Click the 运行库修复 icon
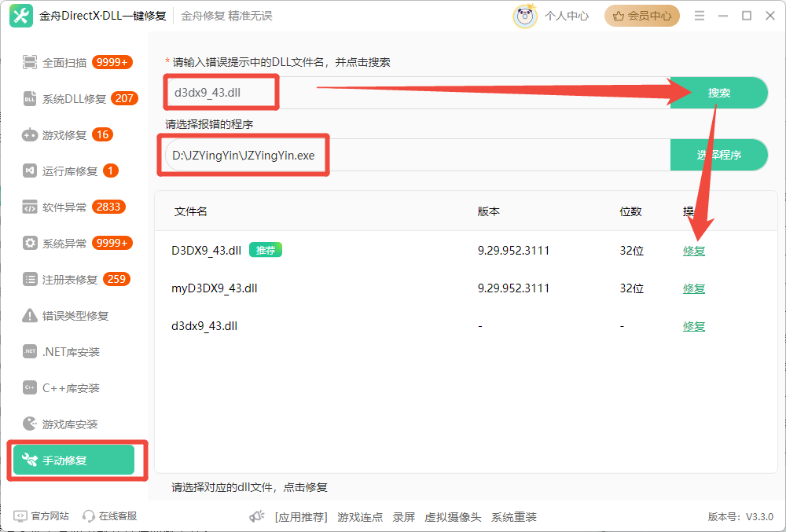 point(30,171)
